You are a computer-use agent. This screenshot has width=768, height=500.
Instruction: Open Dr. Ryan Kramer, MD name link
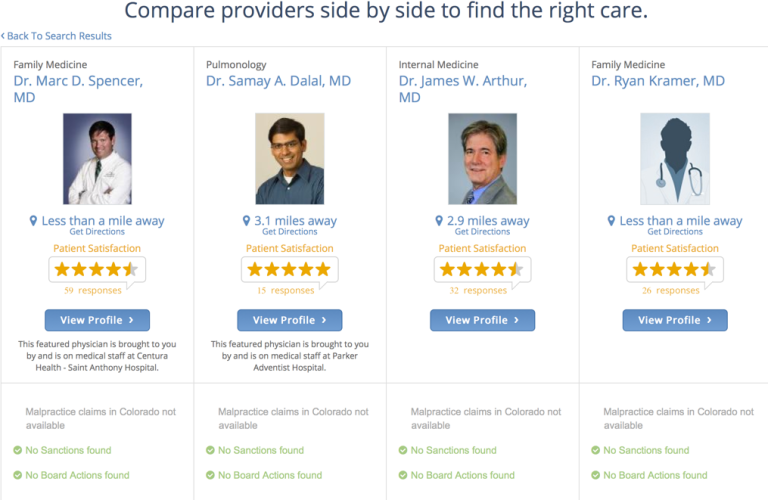[x=658, y=81]
